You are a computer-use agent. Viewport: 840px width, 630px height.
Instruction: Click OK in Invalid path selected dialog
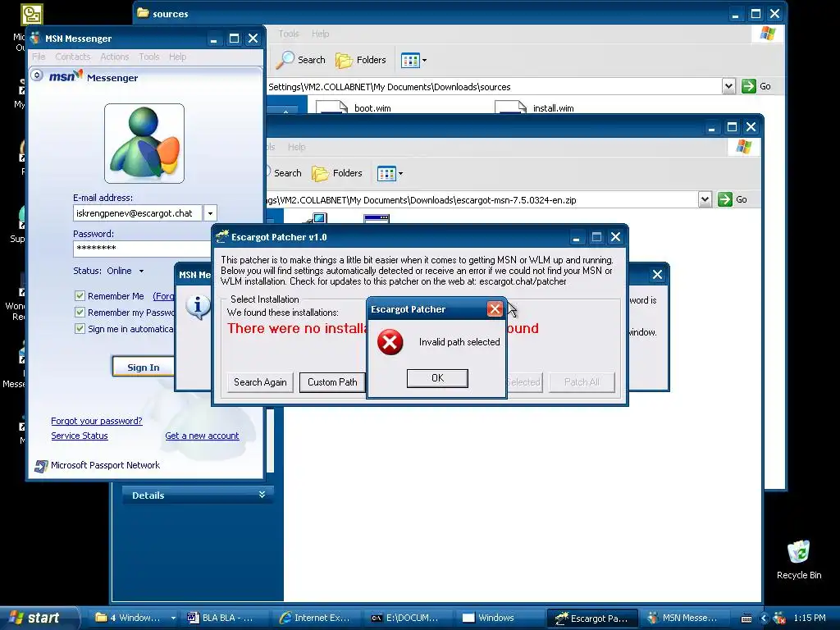(437, 378)
